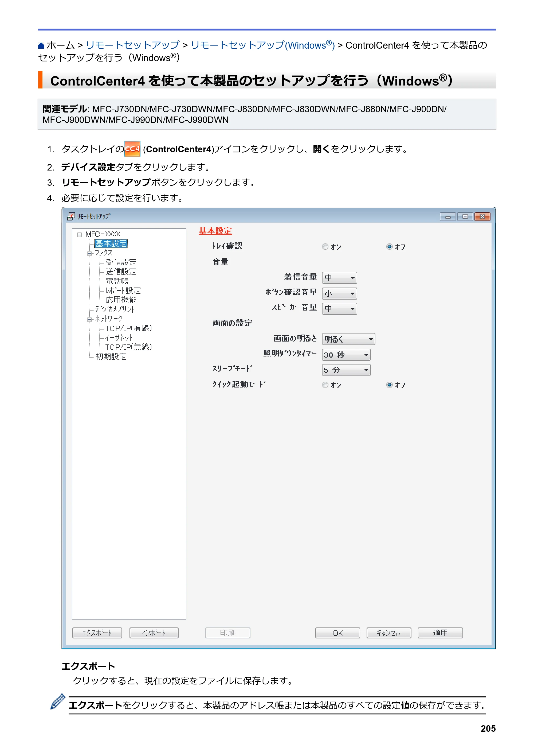Select 初期設定 in the tree
The image size is (534, 756).
(111, 356)
